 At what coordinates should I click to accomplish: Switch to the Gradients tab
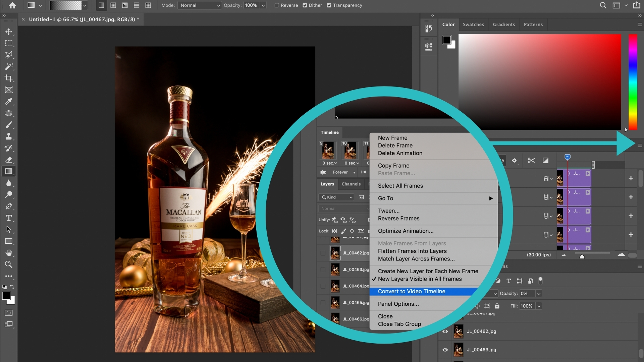504,24
